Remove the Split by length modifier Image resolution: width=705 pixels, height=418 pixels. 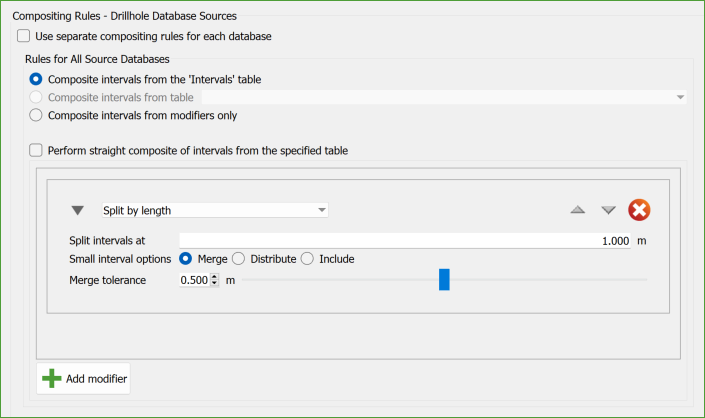click(639, 210)
